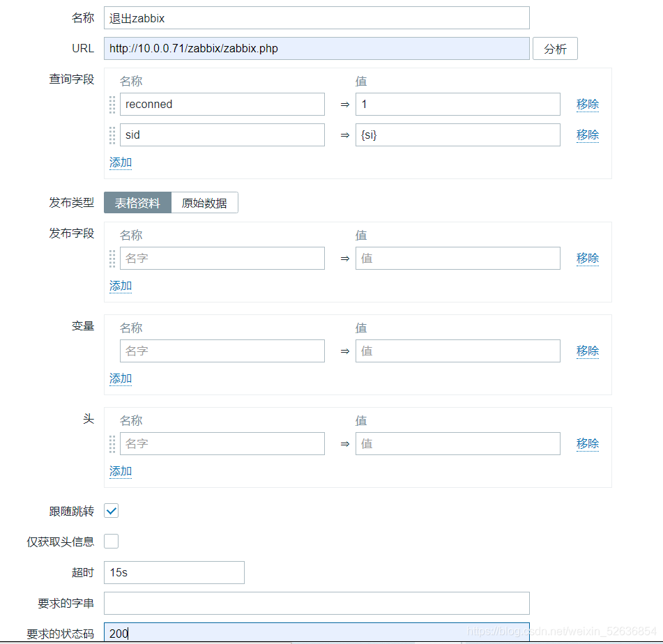The image size is (663, 644).
Task: Click the 变量 value input
Action: tap(457, 351)
